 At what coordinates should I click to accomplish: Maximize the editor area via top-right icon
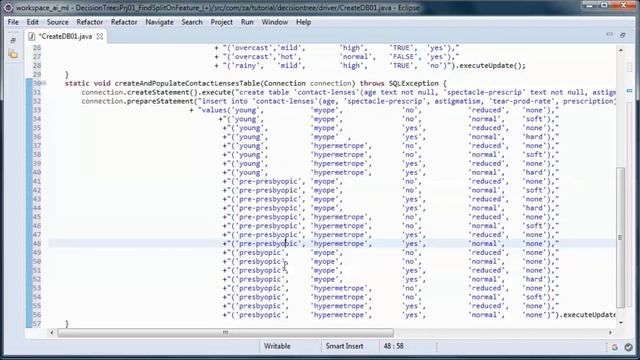coord(622,35)
